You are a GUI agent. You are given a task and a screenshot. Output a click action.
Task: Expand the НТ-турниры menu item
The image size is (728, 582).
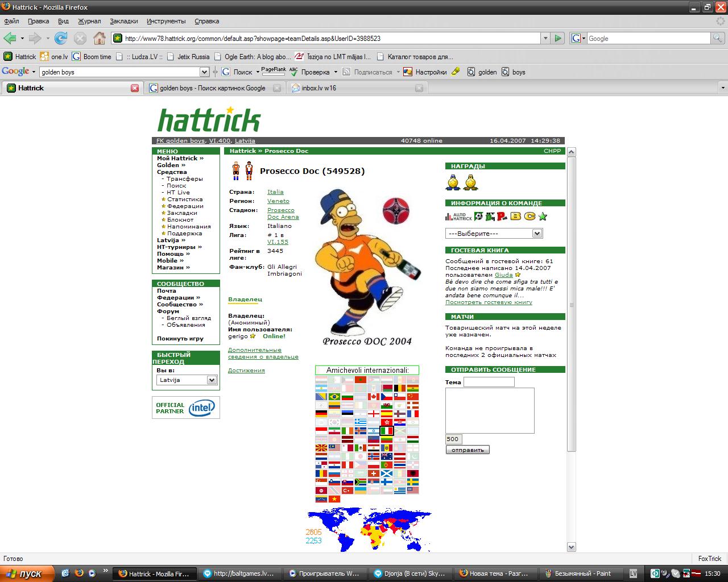[x=179, y=247]
